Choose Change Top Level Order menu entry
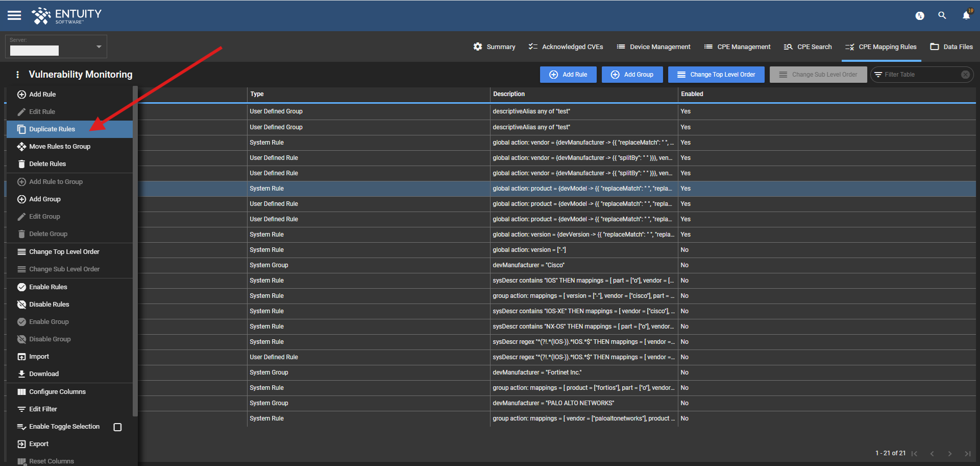 [69, 252]
